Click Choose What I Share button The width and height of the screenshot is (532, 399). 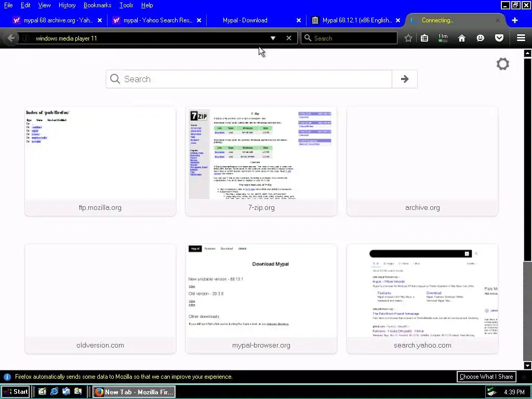tap(486, 377)
